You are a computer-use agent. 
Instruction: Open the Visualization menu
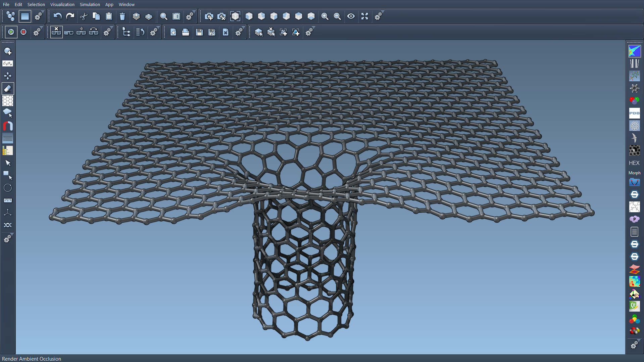(x=62, y=4)
